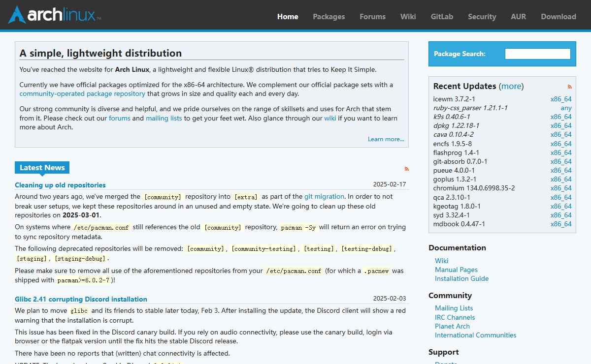Click the chromium 134.0.6998.35-2 package entry

point(474,188)
